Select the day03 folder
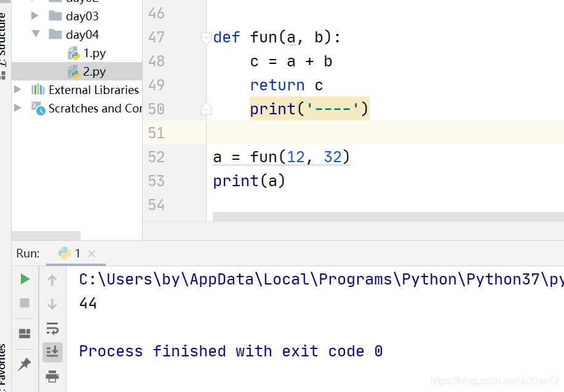The width and height of the screenshot is (564, 392). point(82,16)
